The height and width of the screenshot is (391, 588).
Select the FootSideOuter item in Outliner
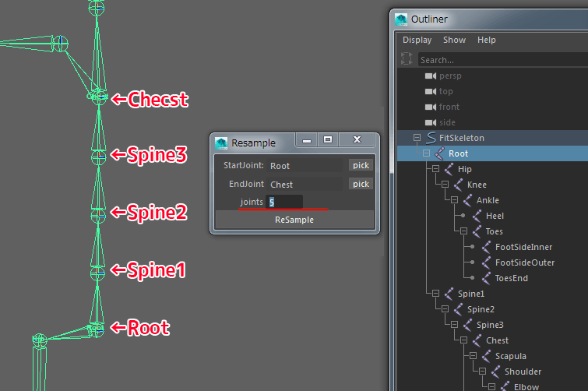(524, 262)
